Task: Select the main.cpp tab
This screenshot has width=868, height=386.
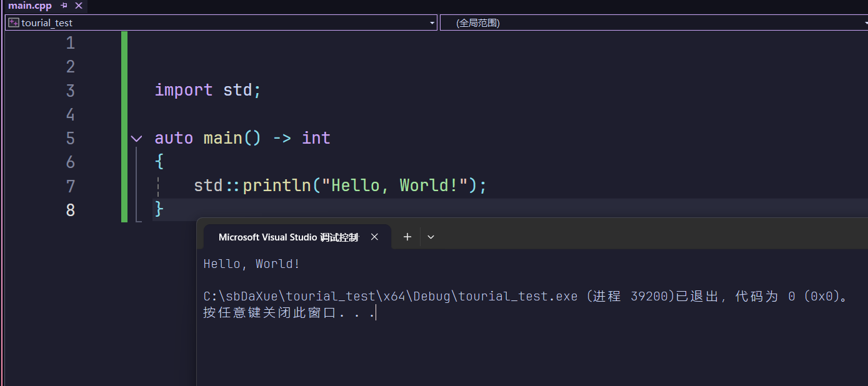Action: coord(30,6)
